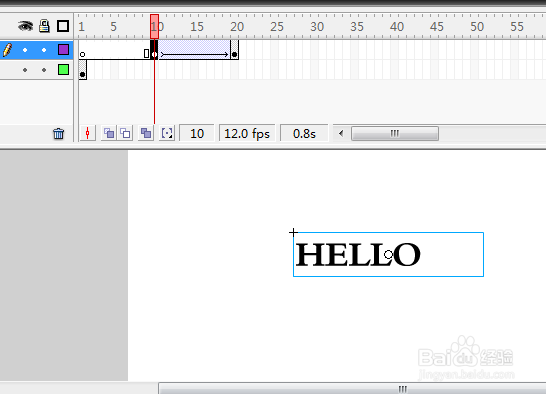546x394 pixels.
Task: Click the frame rate 12.0 fps field
Action: (x=247, y=133)
